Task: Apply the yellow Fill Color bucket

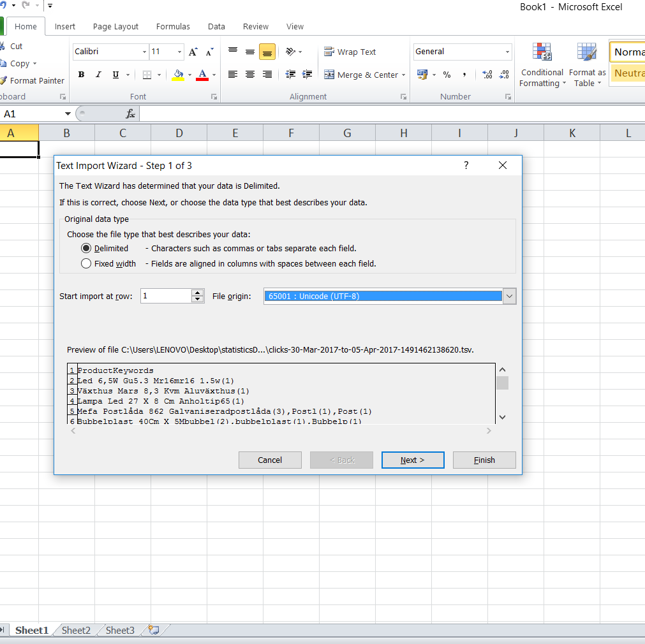Action: pos(178,75)
